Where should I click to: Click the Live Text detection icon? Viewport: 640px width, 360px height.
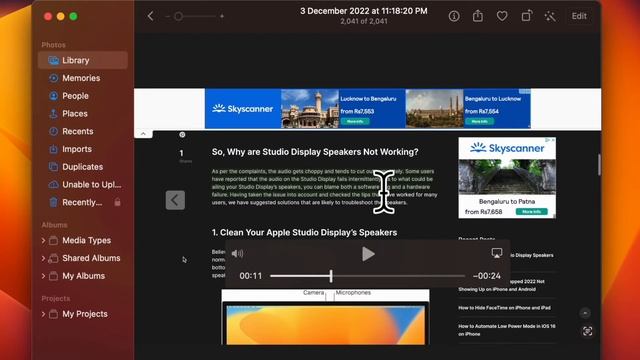pyautogui.click(x=587, y=331)
